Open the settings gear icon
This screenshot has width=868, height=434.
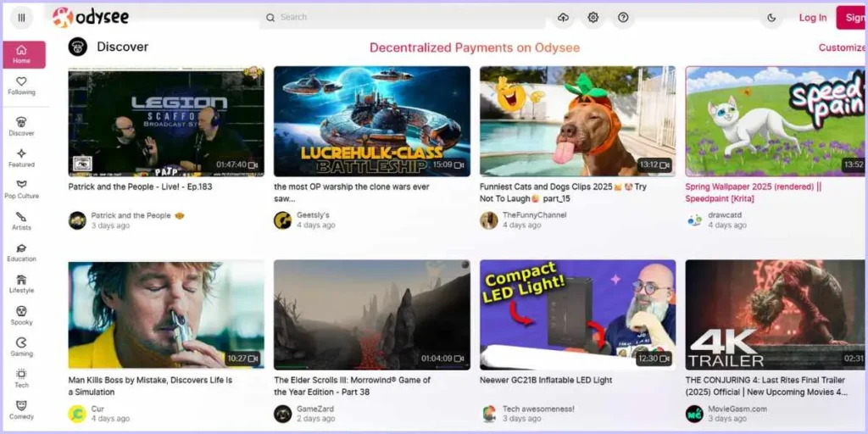[593, 18]
